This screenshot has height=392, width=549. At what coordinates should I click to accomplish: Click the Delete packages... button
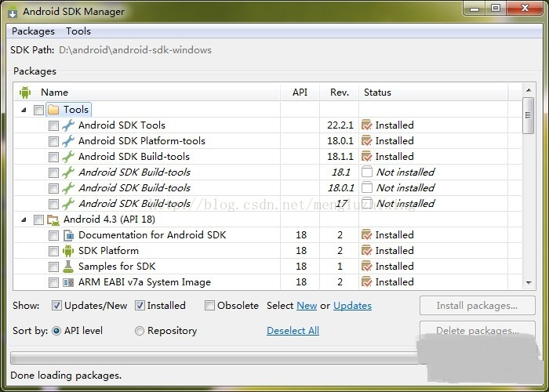tap(477, 330)
